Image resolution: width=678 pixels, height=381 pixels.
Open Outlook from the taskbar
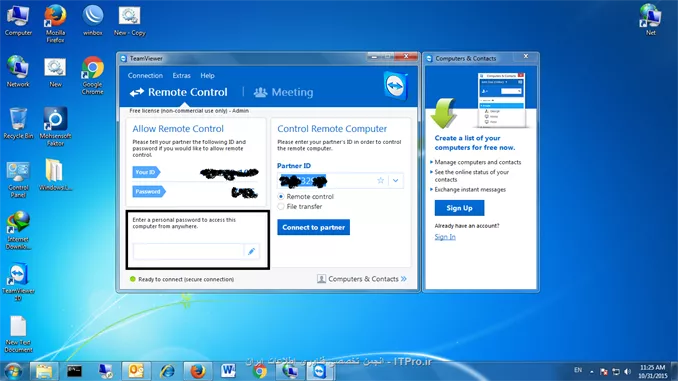pos(136,371)
